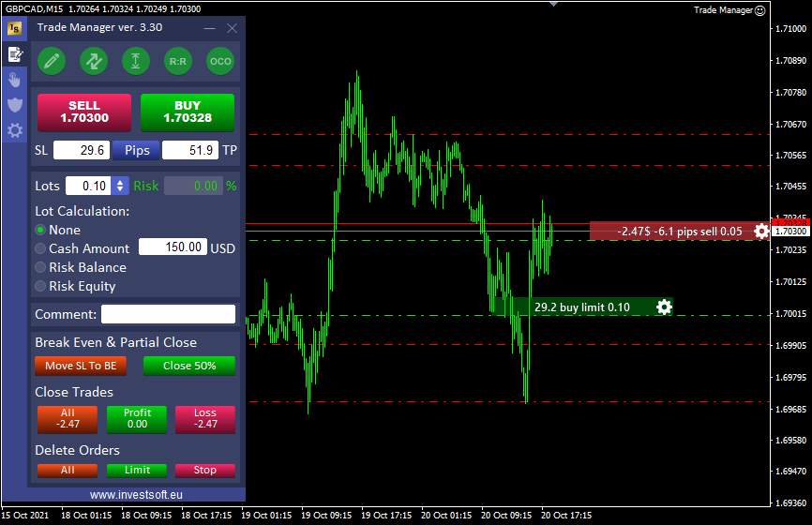Select the Cash Amount lot calculation option
This screenshot has height=525, width=812.
40,248
